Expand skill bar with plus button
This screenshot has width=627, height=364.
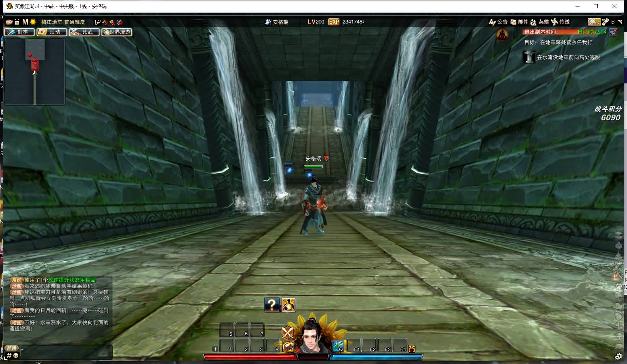click(x=215, y=349)
